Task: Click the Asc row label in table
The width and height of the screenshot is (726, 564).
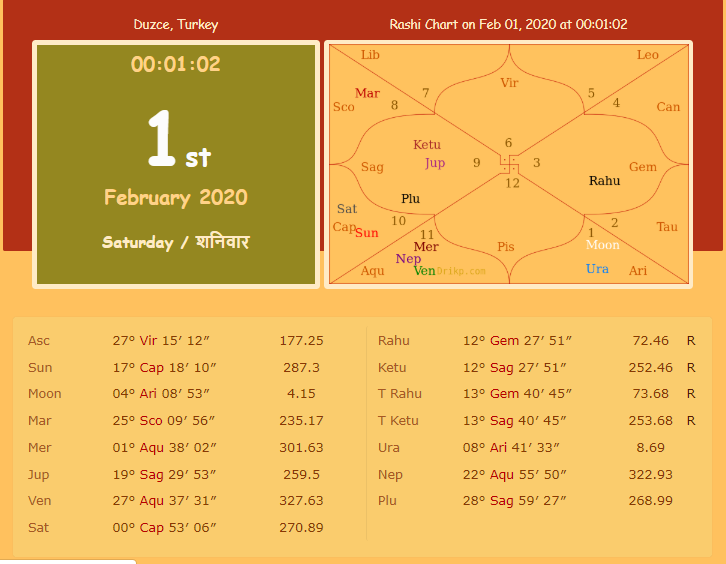Action: click(x=38, y=341)
